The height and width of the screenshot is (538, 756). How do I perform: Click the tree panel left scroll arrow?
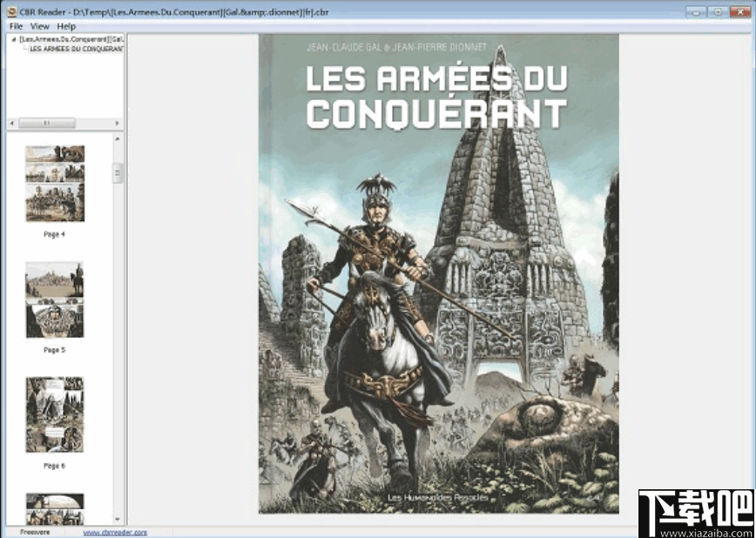[12, 124]
